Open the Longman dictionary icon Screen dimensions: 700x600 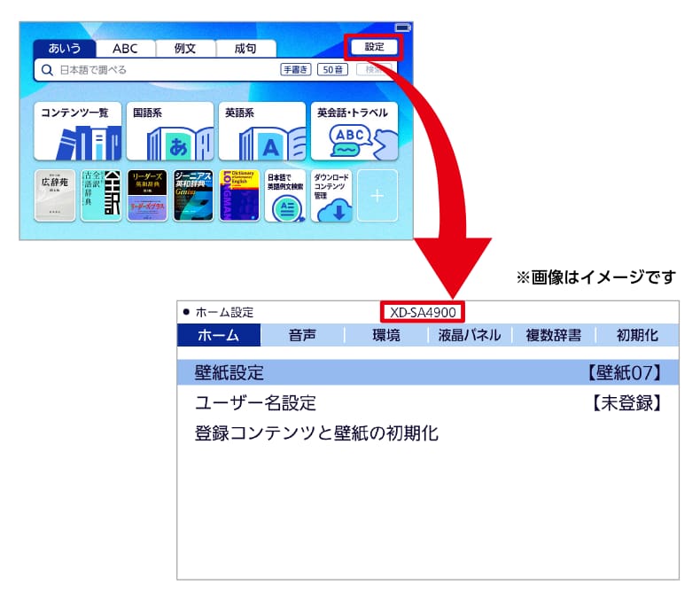239,196
